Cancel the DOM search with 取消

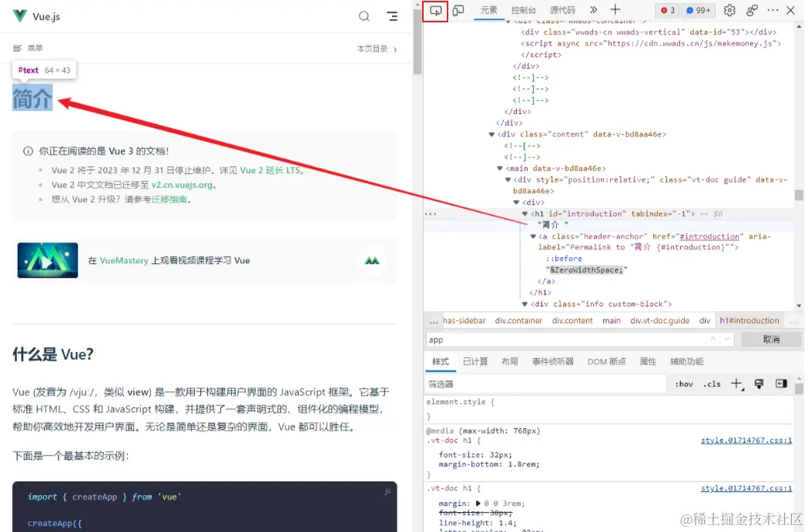point(772,340)
